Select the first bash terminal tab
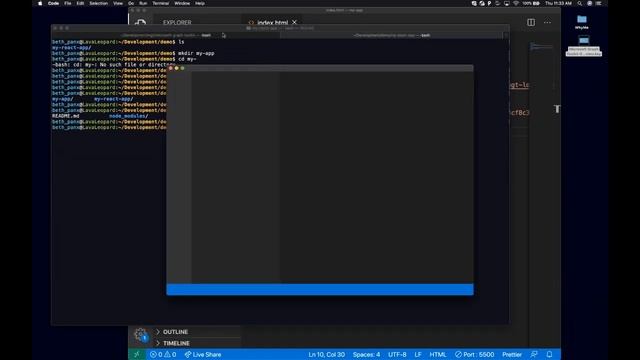The height and width of the screenshot is (360, 640). (166, 35)
